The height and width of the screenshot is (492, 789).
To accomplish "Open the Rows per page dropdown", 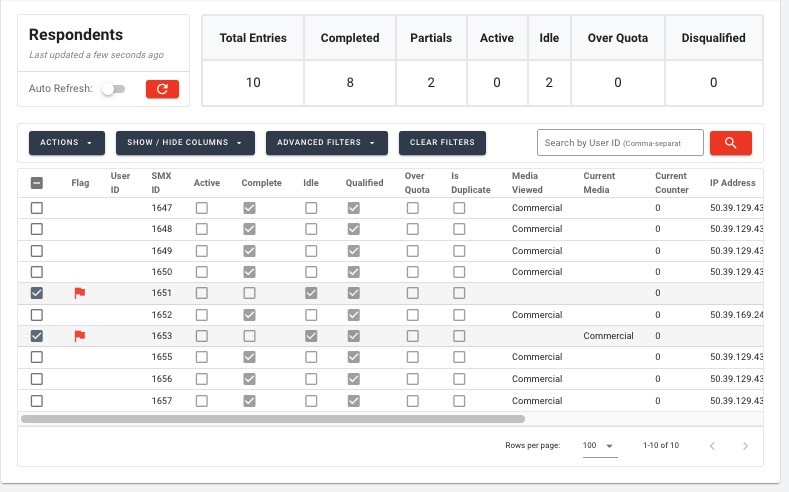I will pos(599,446).
